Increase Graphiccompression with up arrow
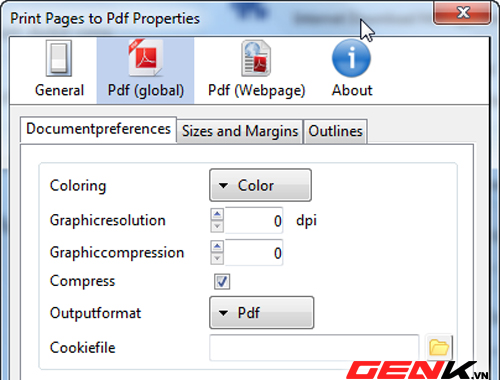This screenshot has width=500, height=380. click(217, 246)
